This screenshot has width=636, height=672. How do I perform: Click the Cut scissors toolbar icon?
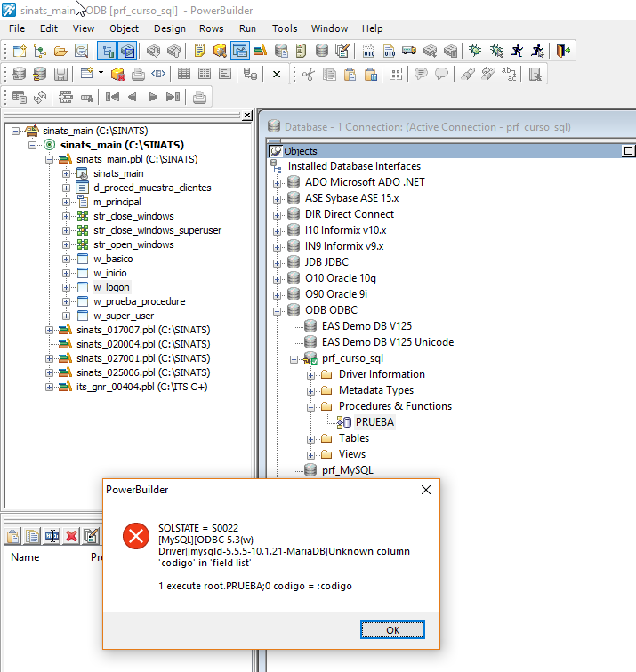click(309, 74)
